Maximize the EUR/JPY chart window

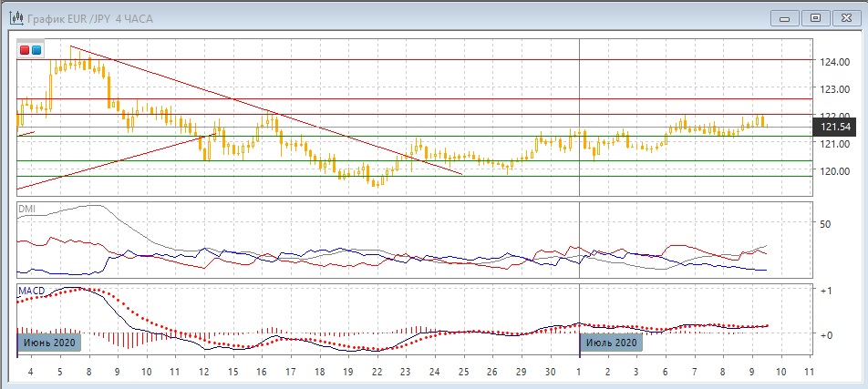pos(815,18)
